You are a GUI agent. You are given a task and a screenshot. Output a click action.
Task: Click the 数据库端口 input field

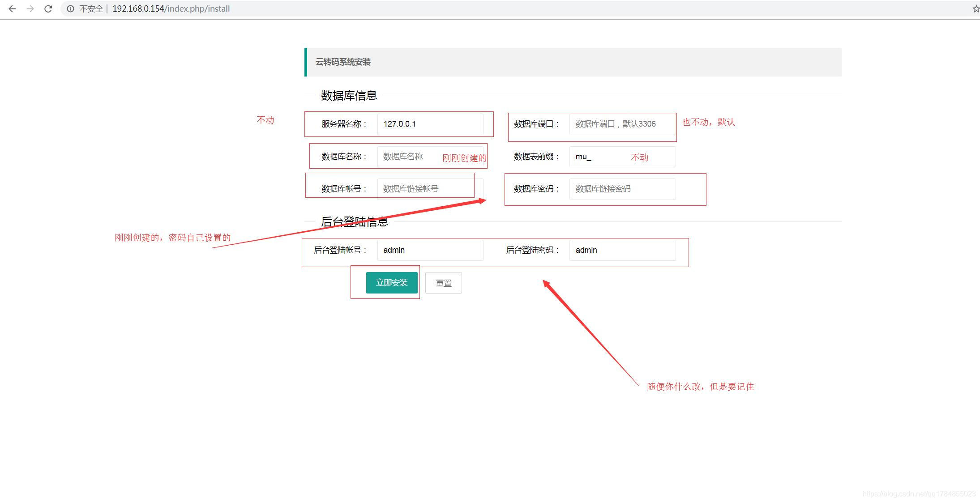pos(622,124)
